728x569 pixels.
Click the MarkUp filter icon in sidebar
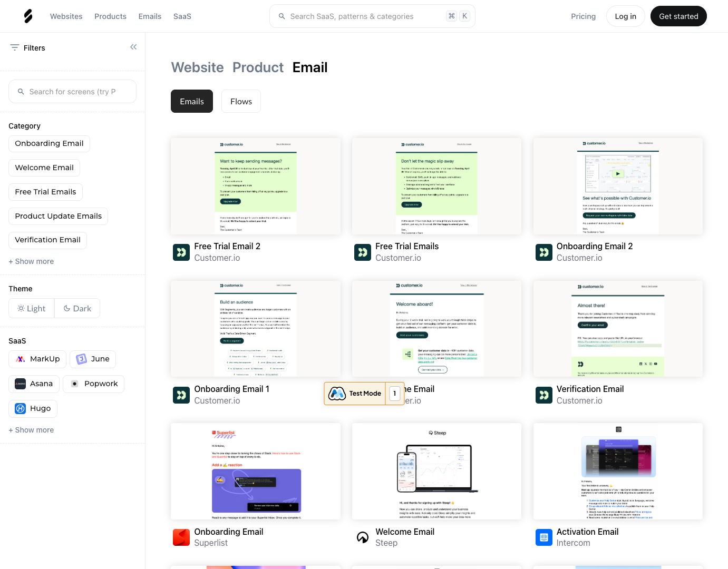pyautogui.click(x=20, y=359)
